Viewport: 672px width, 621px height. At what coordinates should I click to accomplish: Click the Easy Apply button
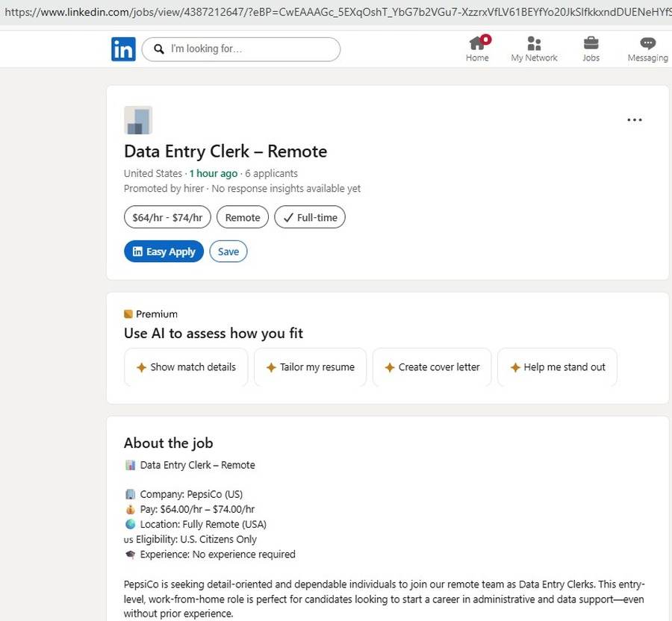coord(164,252)
